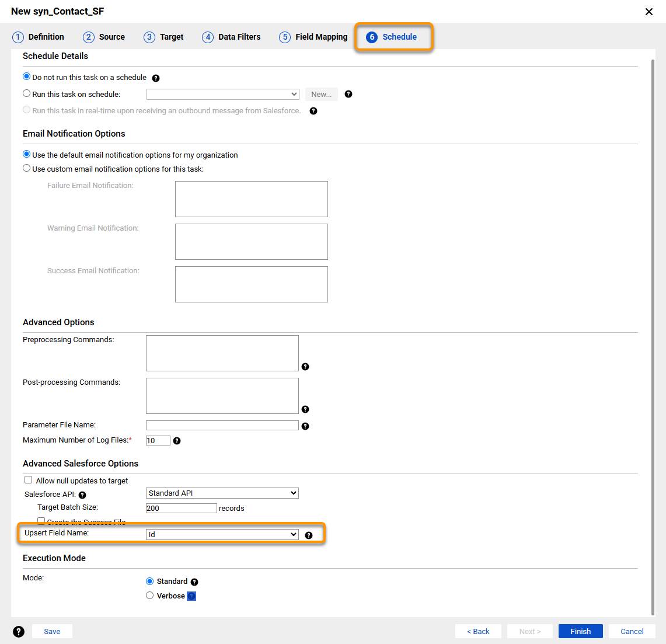
Task: Select the Schedule step tab
Action: 392,37
